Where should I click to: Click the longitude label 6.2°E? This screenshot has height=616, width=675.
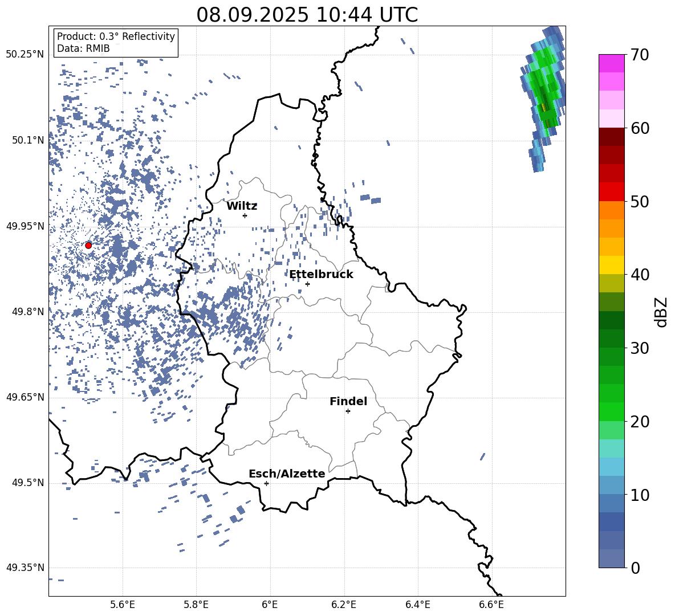[x=344, y=605]
